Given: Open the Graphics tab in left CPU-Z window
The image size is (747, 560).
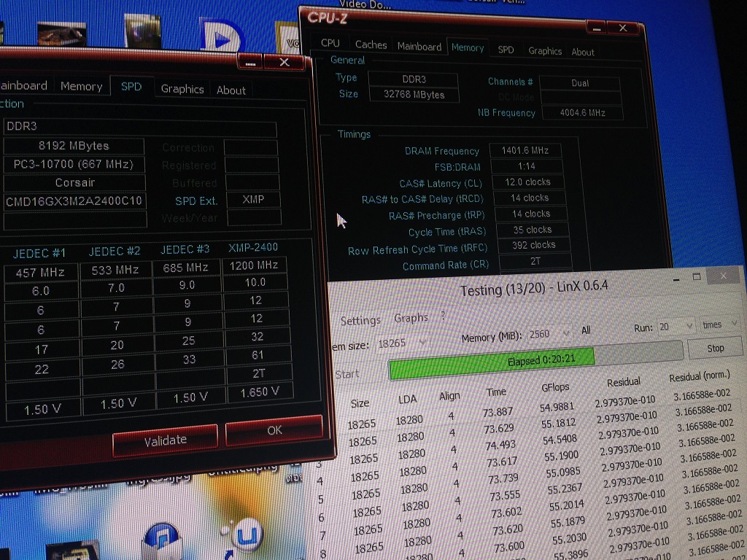Looking at the screenshot, I should click(x=182, y=89).
